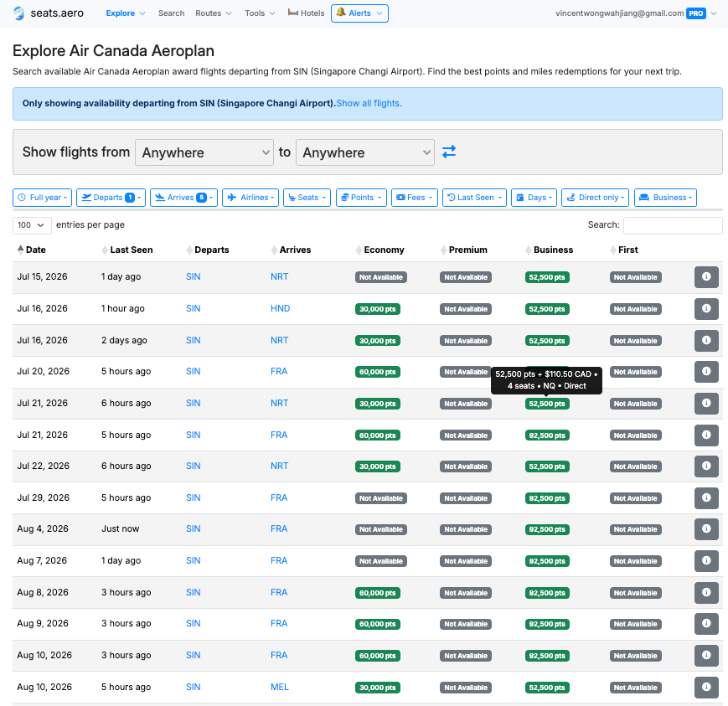Screen dimensions: 728x706
Task: Click 92,500 pts Business badge for Jul 29
Action: pos(547,498)
